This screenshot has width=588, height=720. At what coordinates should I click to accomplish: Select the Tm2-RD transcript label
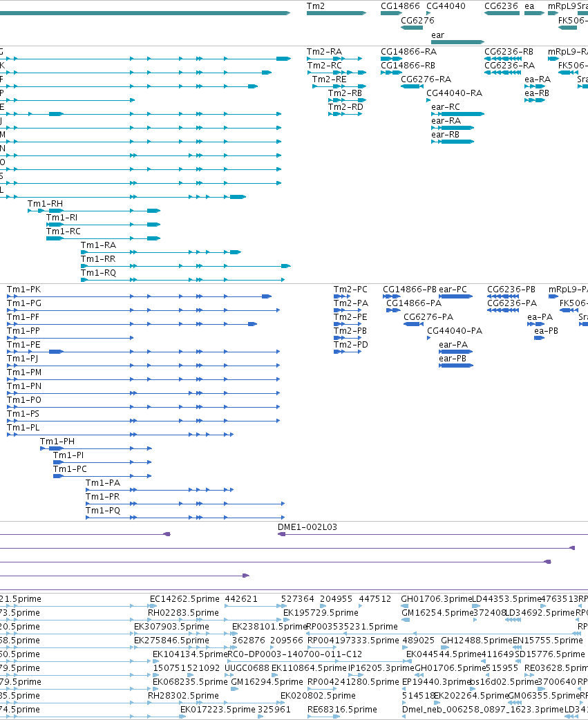(345, 106)
